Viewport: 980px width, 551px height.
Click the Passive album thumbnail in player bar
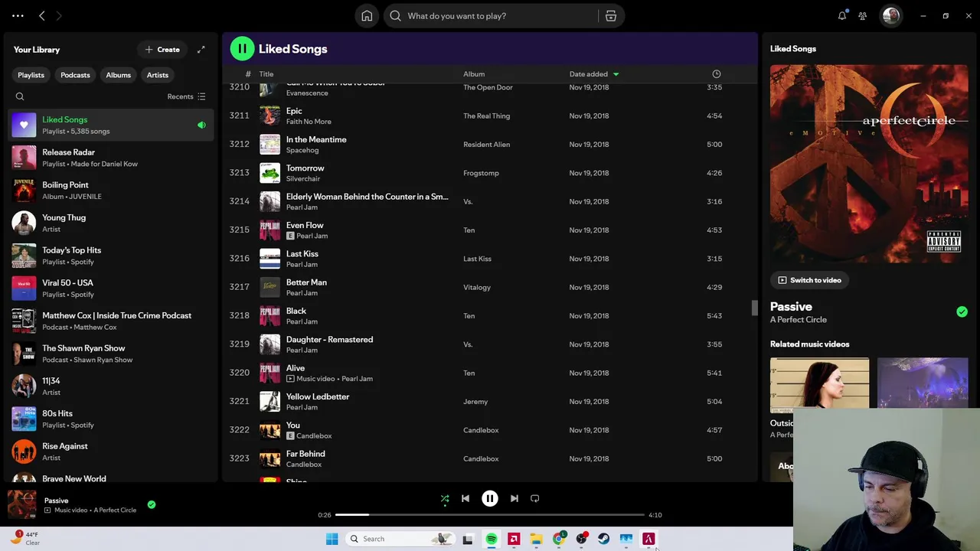tap(22, 505)
